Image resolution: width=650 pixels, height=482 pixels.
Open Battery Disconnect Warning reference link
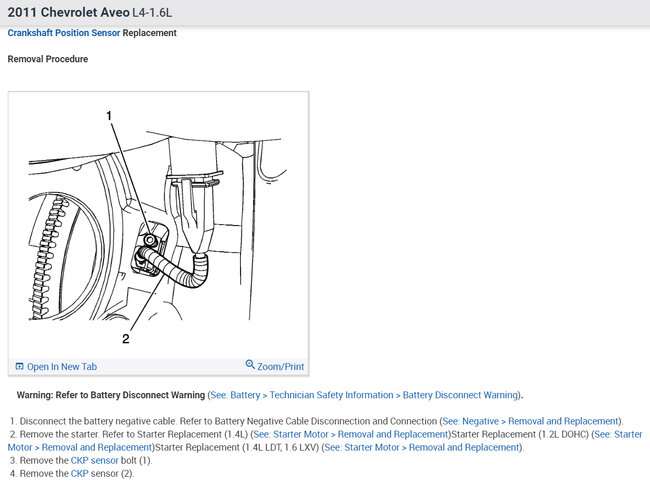click(364, 395)
